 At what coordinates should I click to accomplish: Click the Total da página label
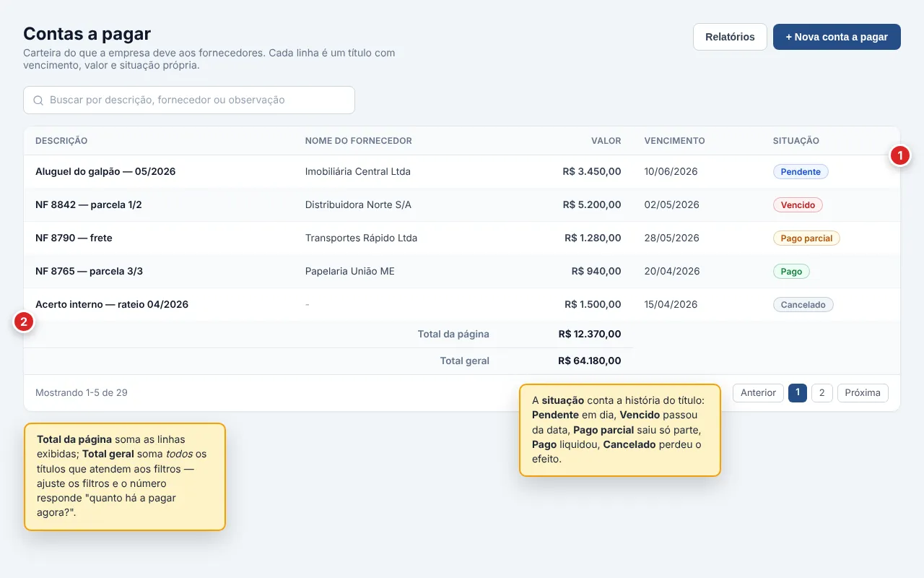click(x=453, y=335)
